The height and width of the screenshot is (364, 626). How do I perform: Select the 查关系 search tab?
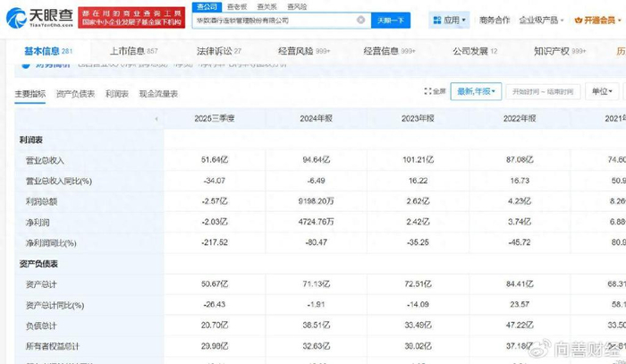(x=267, y=7)
